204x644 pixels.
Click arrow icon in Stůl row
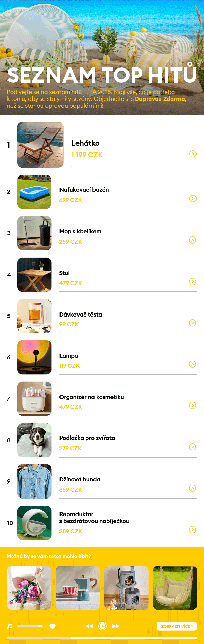[x=193, y=281]
